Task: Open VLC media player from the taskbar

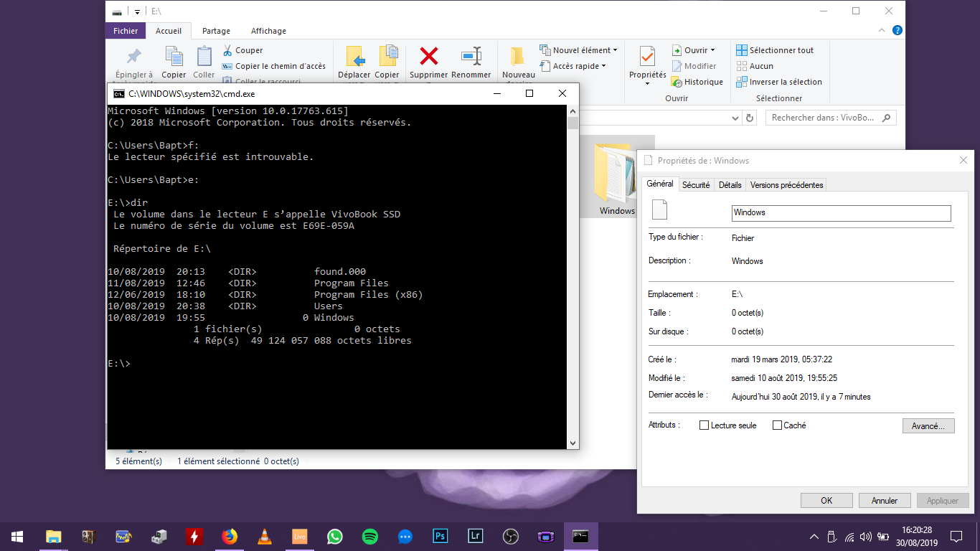Action: (x=265, y=536)
